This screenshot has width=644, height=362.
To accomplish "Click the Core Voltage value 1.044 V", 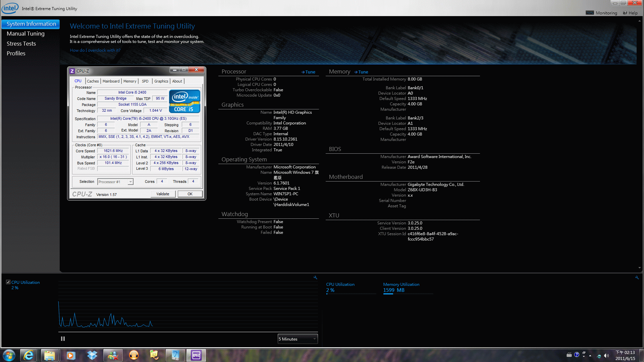I will 156,111.
